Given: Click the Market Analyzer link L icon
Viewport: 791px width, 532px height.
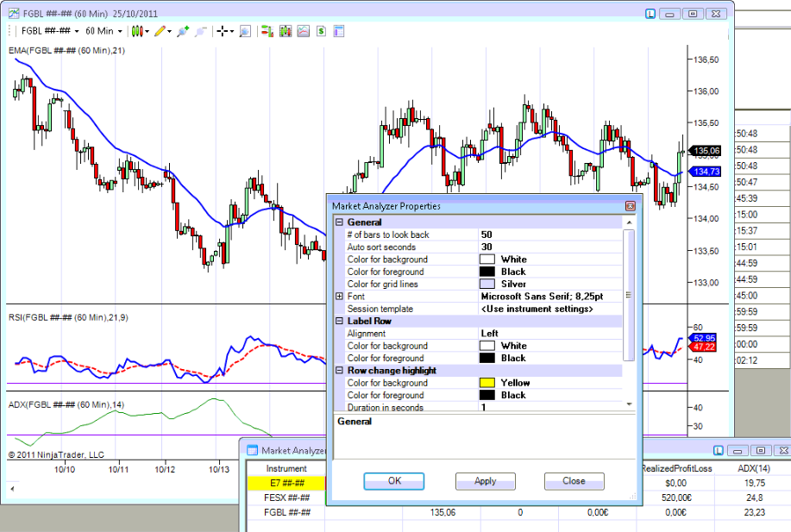Looking at the screenshot, I should coord(719,450).
